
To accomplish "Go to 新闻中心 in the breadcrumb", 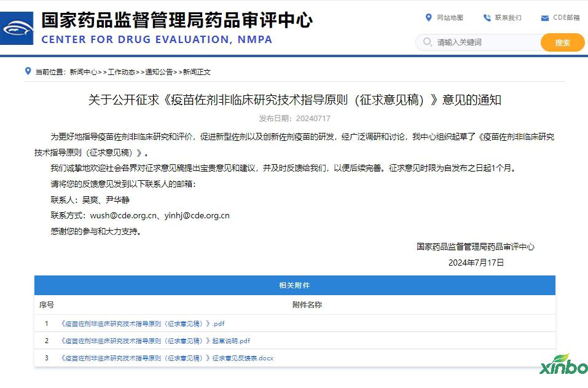I will (x=84, y=72).
